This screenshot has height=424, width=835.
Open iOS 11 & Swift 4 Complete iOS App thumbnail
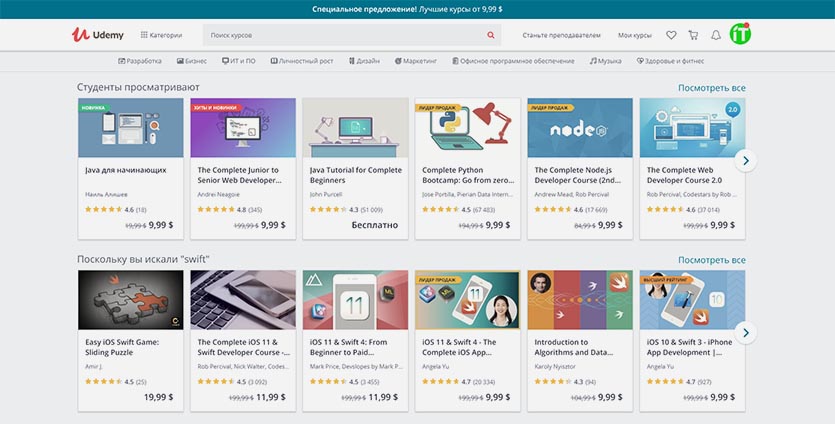pos(468,300)
